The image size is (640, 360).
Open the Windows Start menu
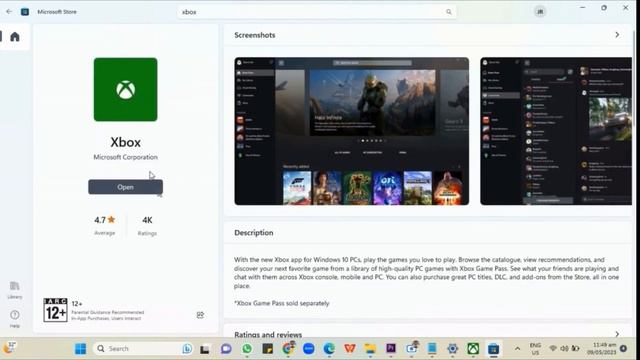(80, 349)
